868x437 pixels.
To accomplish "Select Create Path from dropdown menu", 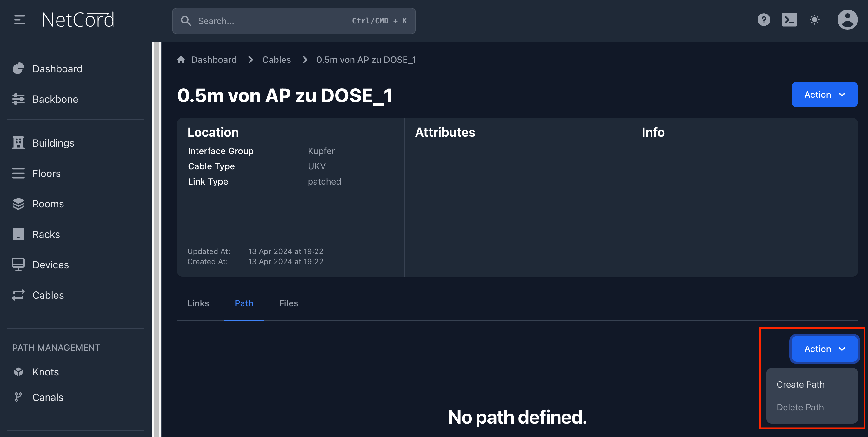I will (x=800, y=384).
